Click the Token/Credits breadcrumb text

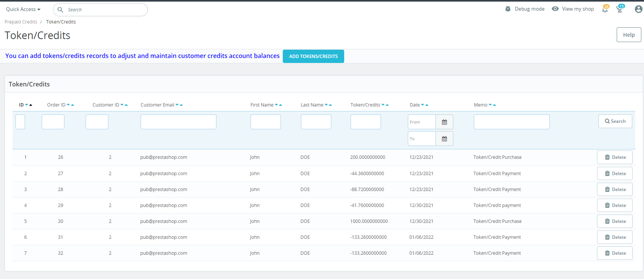[61, 22]
